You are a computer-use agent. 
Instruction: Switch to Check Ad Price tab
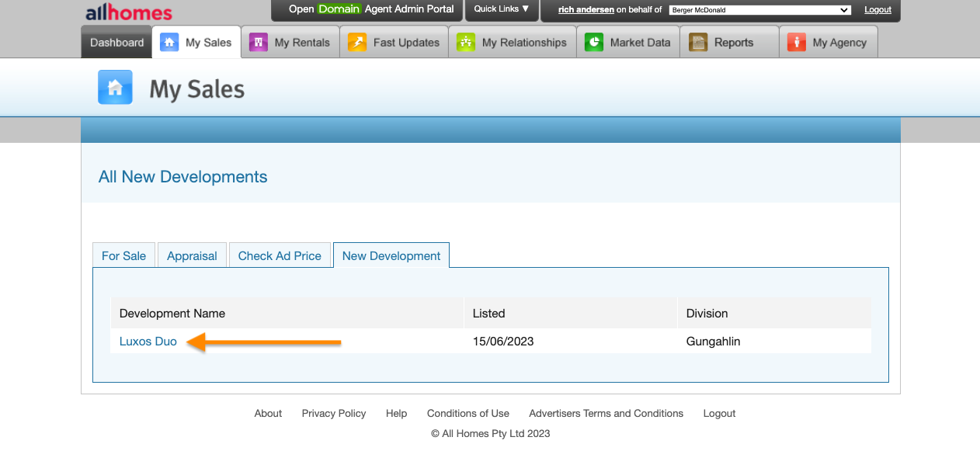pos(280,256)
